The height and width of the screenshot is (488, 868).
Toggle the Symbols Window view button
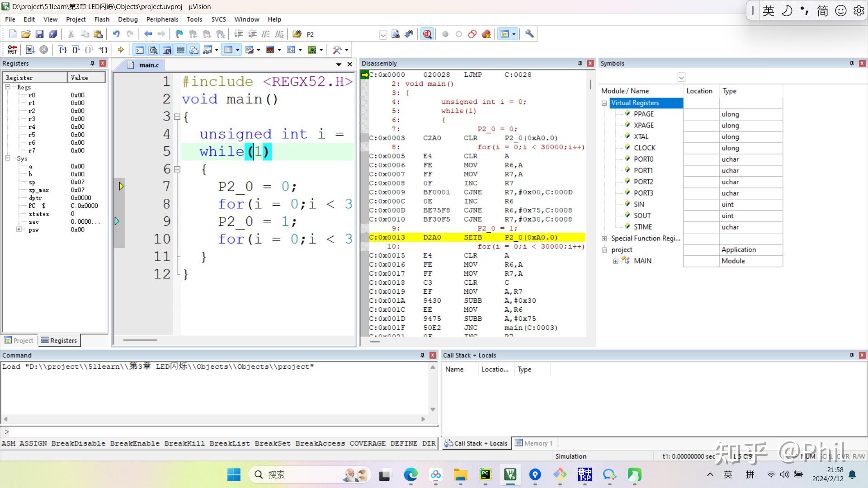[x=167, y=50]
